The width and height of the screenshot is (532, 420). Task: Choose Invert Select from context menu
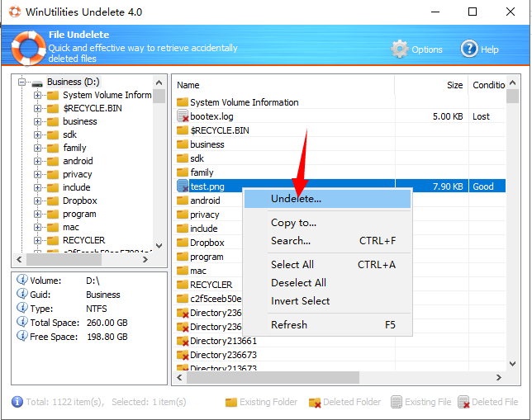pyautogui.click(x=327, y=301)
